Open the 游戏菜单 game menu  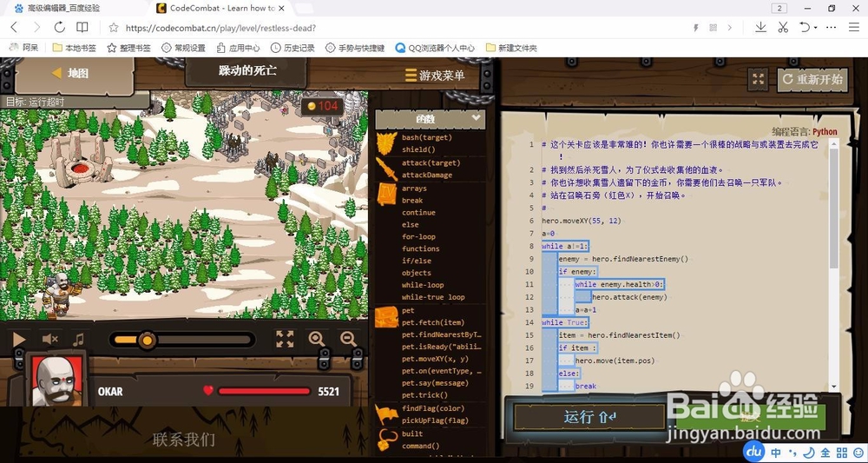(435, 76)
